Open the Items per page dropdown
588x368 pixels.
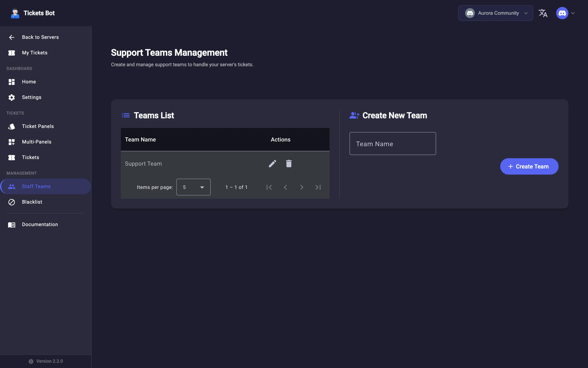click(193, 187)
